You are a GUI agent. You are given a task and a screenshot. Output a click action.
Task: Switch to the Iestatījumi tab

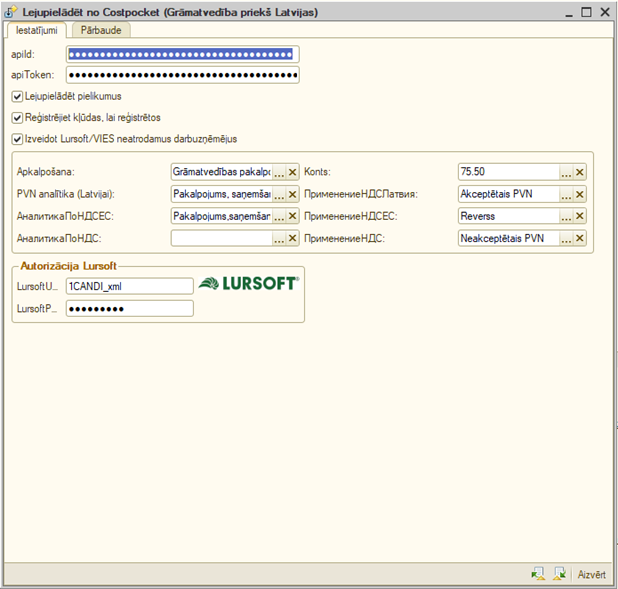pos(36,30)
